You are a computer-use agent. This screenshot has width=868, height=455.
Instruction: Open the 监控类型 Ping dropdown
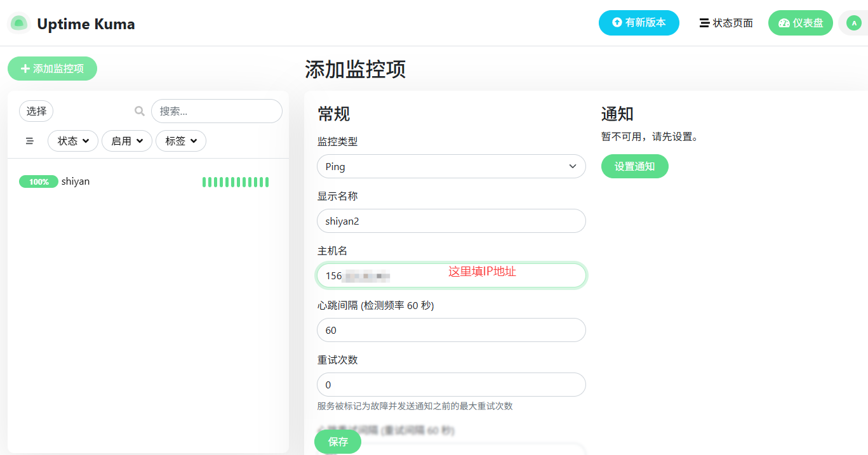pyautogui.click(x=451, y=166)
